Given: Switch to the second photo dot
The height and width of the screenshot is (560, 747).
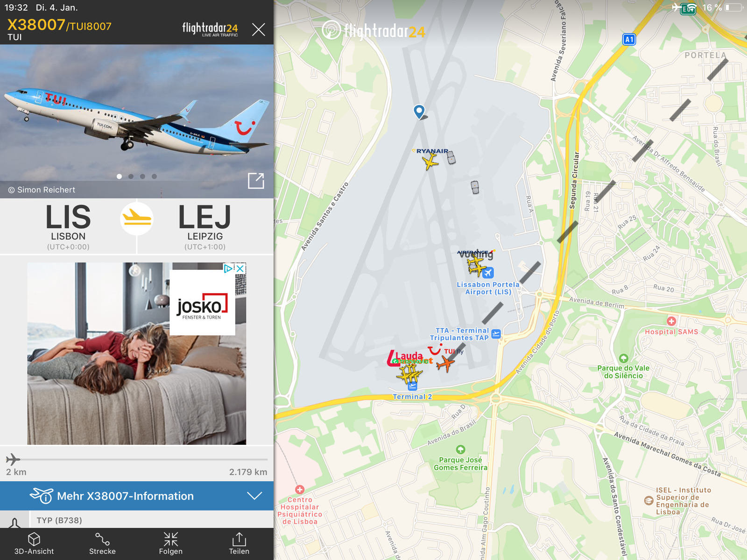Looking at the screenshot, I should [x=131, y=176].
